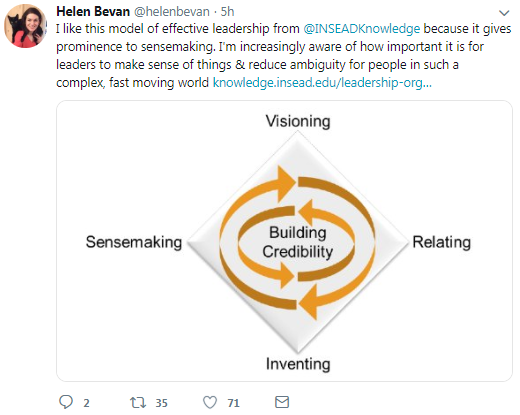Click the Relating label in the diagram
The image size is (520, 415).
pos(442,242)
